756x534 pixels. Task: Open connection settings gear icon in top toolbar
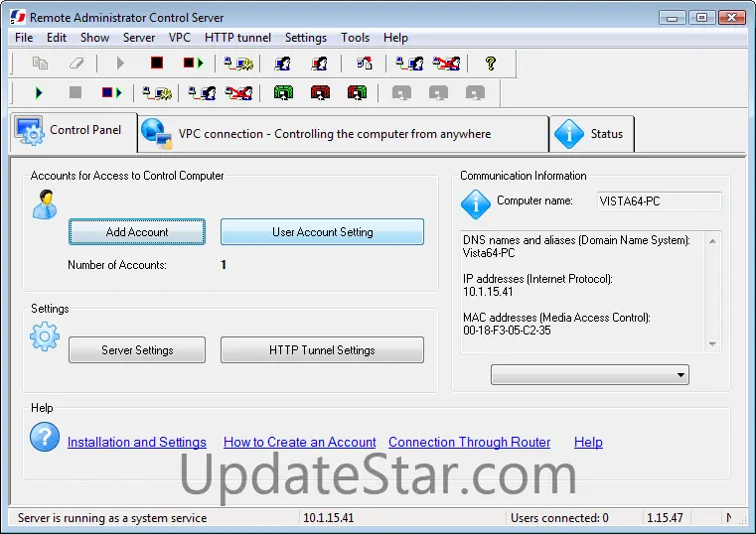[238, 64]
